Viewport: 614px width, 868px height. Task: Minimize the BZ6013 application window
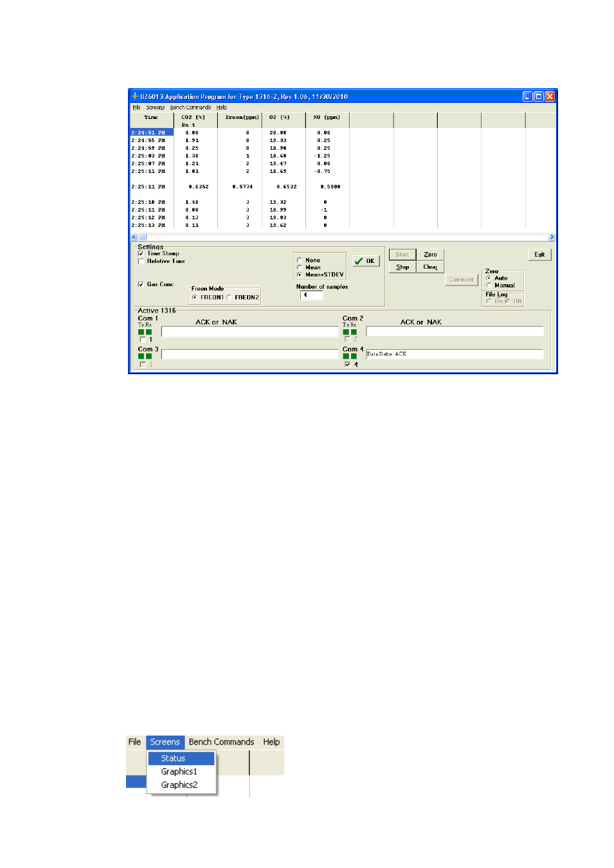pos(528,96)
